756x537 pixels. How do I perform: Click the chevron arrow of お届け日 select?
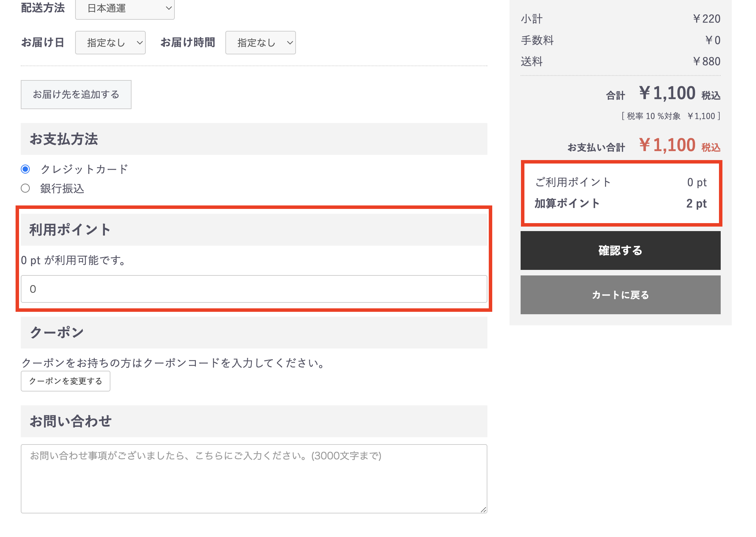pyautogui.click(x=139, y=43)
